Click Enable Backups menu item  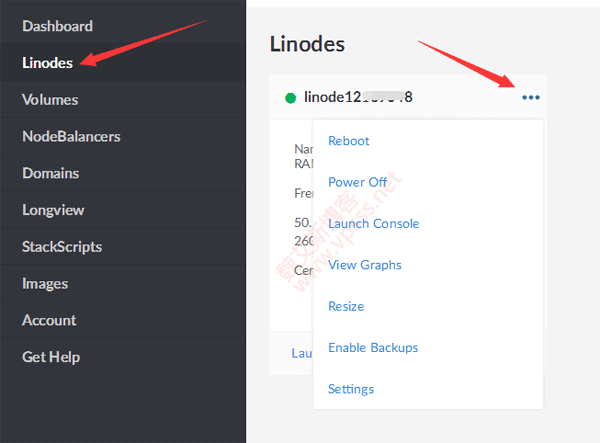[x=373, y=347]
